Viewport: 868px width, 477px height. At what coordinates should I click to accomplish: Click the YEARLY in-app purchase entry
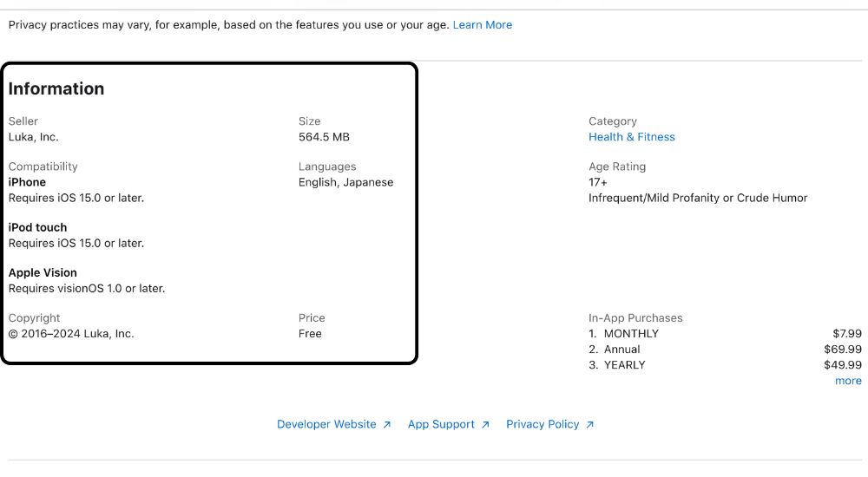click(x=625, y=365)
